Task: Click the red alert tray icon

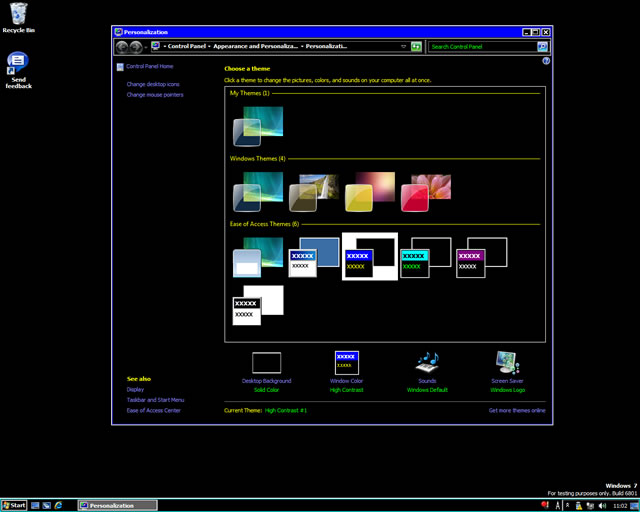Action: pos(545,505)
